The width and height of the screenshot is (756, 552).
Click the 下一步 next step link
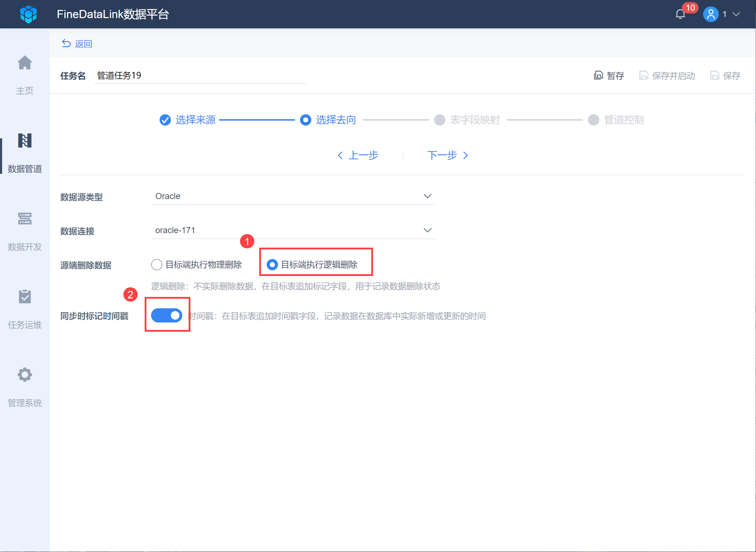tap(448, 155)
